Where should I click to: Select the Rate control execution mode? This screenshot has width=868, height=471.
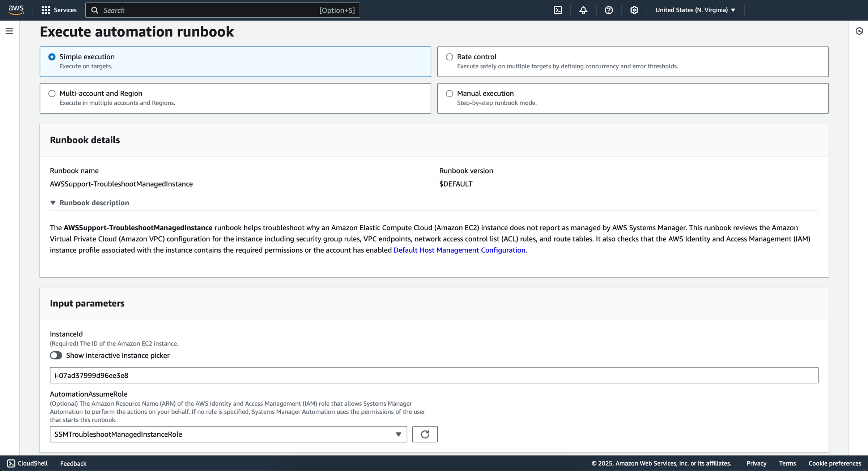point(450,57)
